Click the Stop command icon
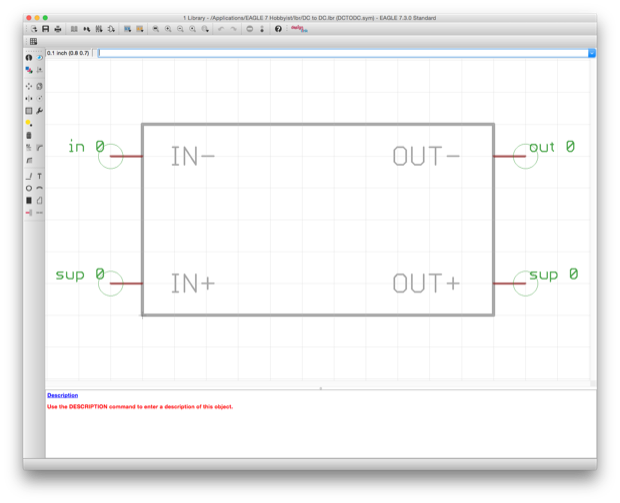Screen dimensions: 620x503 click(x=250, y=29)
